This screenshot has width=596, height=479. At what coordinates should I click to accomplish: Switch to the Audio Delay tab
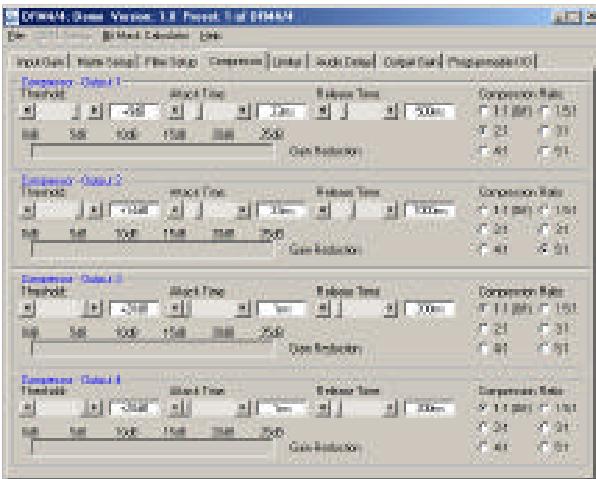pyautogui.click(x=344, y=62)
